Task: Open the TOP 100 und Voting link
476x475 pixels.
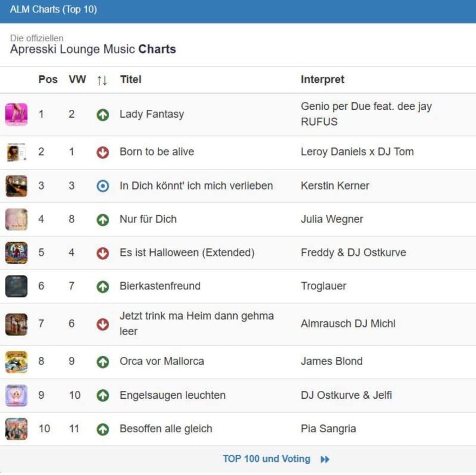Action: coord(266,459)
